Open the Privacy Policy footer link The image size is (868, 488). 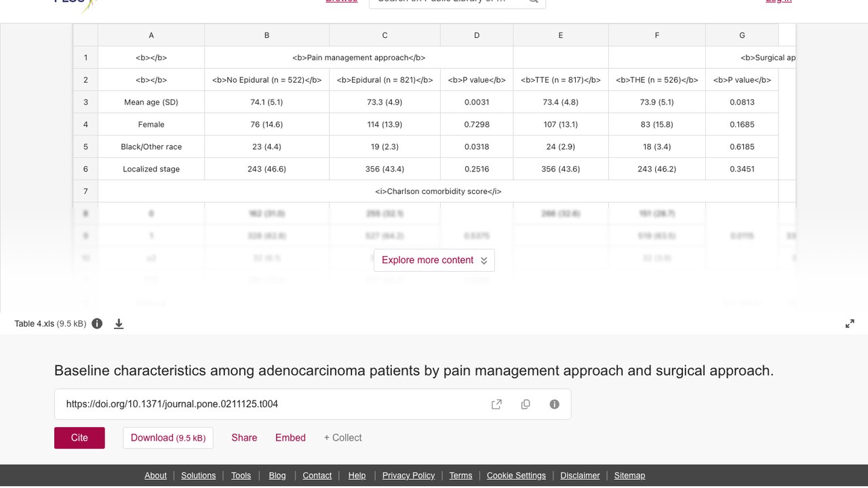(x=408, y=475)
